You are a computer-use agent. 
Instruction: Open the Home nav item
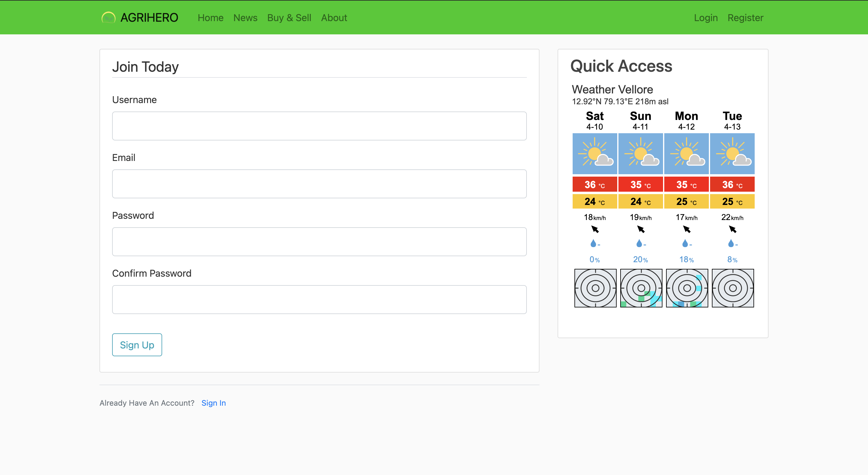210,18
